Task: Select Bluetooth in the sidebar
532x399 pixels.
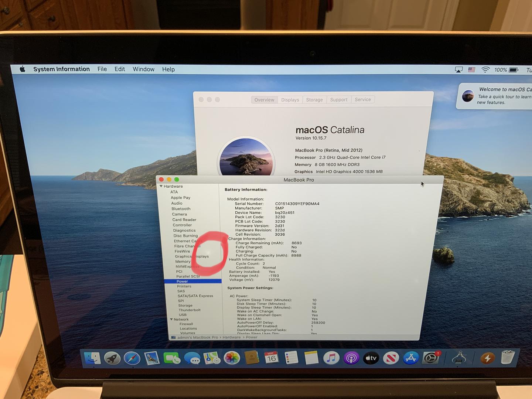Action: [x=181, y=209]
